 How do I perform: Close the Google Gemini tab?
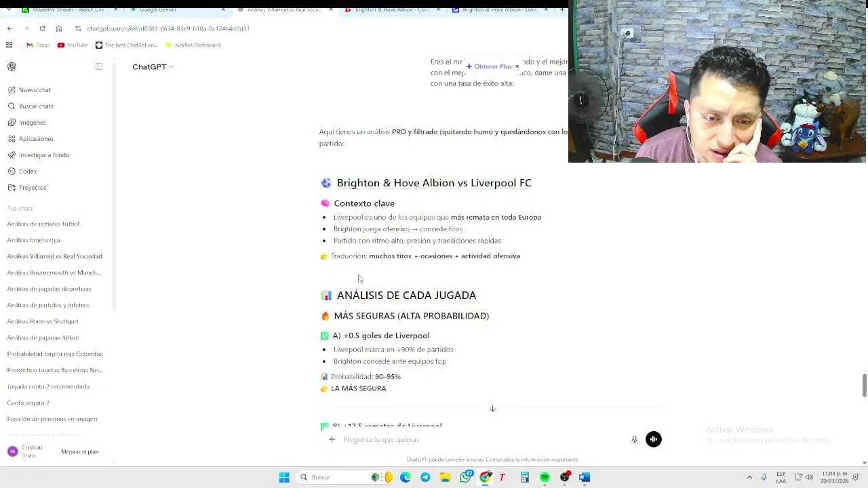[223, 9]
